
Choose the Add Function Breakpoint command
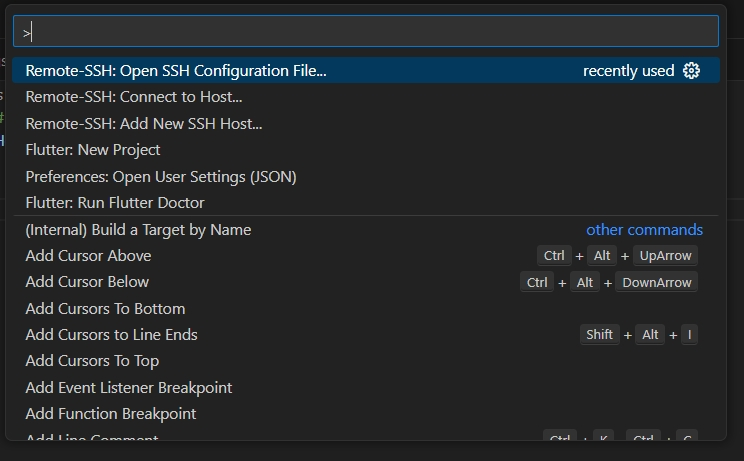click(366, 414)
